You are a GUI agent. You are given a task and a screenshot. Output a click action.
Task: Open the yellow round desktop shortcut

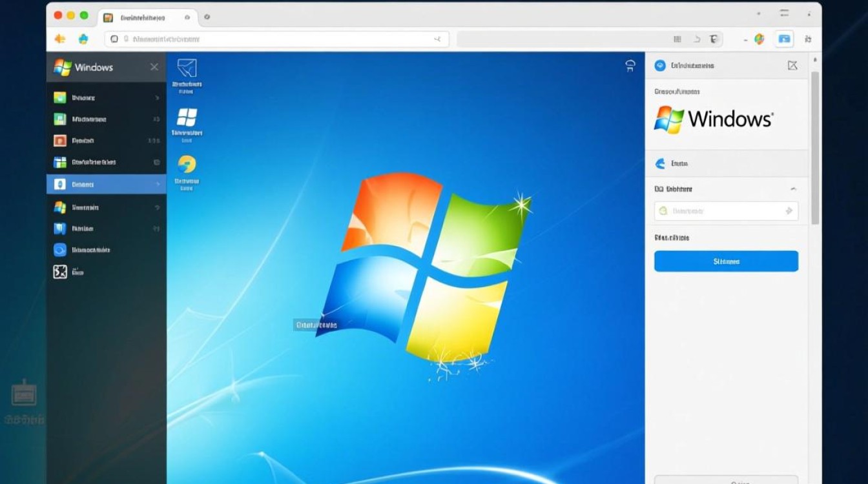(187, 164)
